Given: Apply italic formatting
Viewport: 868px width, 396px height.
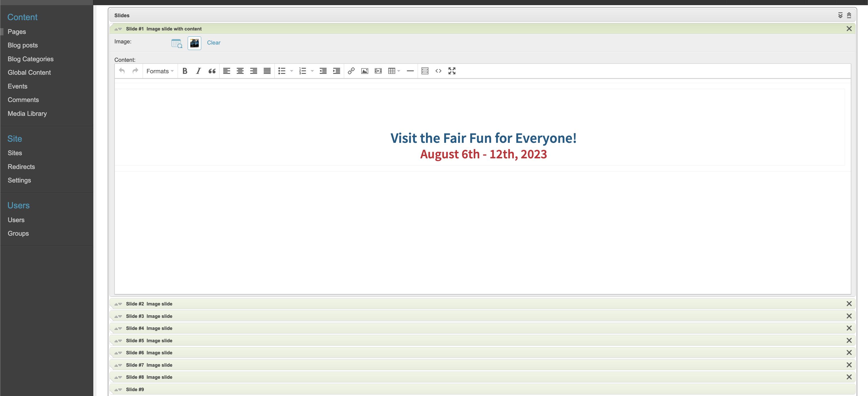Looking at the screenshot, I should (198, 71).
